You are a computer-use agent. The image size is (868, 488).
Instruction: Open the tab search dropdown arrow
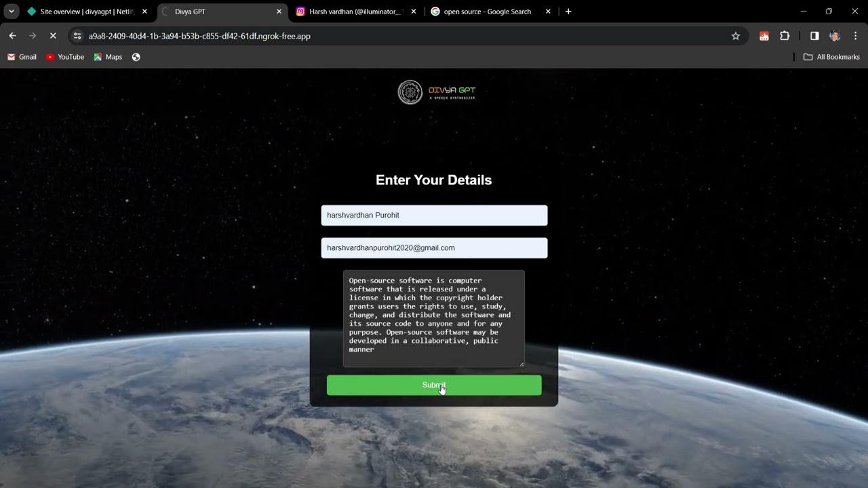[x=11, y=12]
